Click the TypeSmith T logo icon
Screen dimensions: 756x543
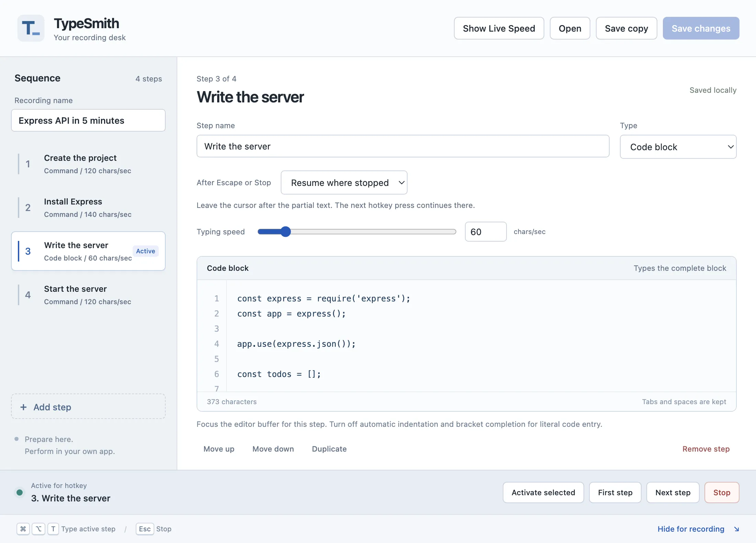point(31,28)
